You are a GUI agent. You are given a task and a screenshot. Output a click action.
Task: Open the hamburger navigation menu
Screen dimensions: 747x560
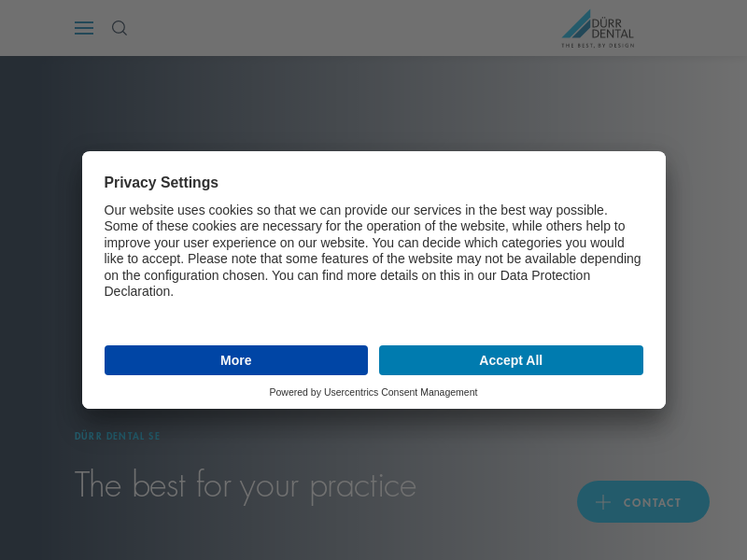coord(84,28)
